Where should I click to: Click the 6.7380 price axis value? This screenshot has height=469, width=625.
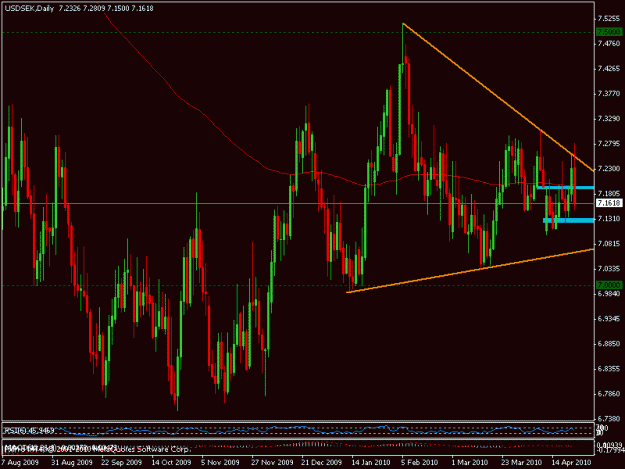tap(609, 418)
